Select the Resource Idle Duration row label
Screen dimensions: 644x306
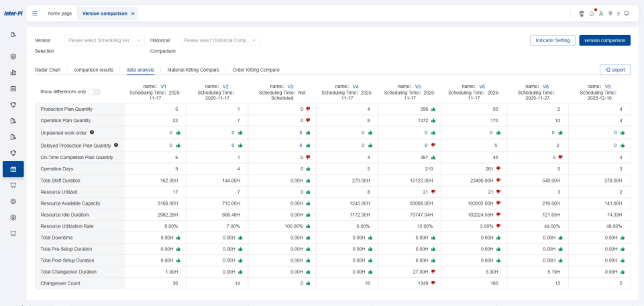64,215
